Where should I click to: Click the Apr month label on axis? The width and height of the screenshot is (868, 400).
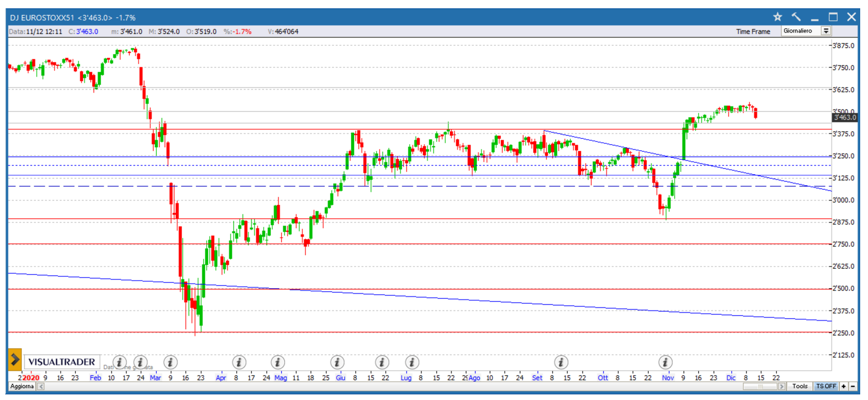pos(221,378)
